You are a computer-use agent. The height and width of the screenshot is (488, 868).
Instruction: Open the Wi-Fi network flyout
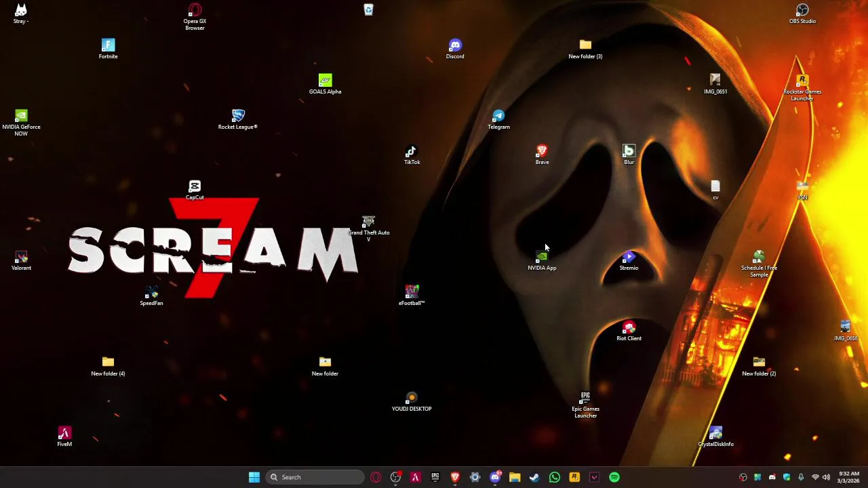815,477
